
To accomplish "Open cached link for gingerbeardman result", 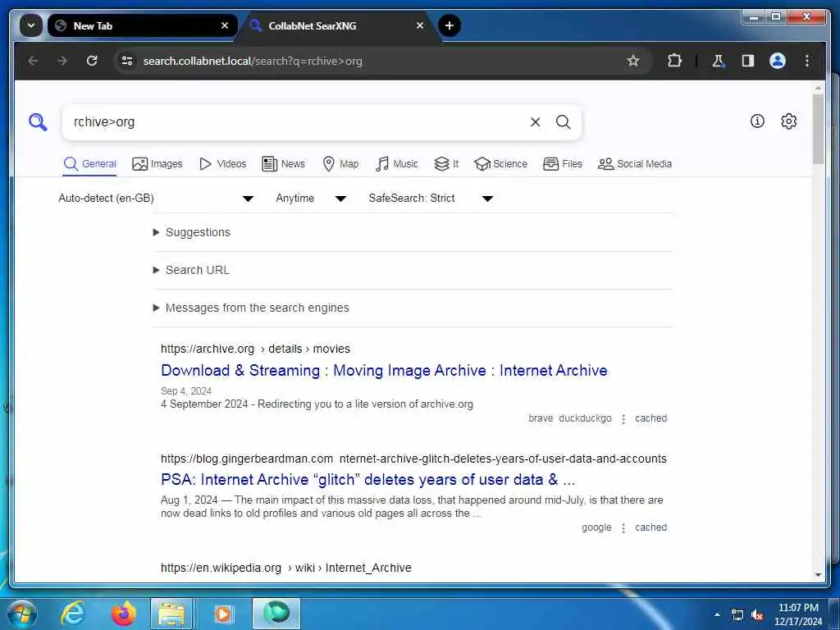I will (x=651, y=527).
